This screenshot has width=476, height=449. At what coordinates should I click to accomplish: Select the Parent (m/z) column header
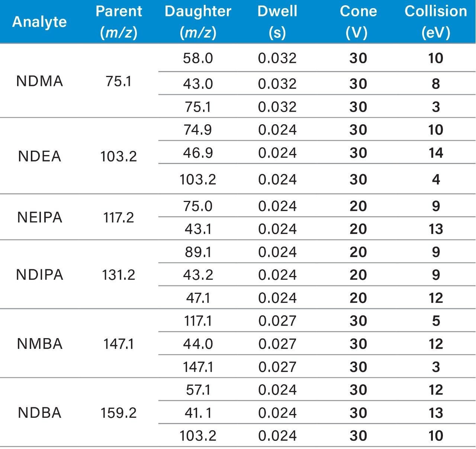point(119,22)
